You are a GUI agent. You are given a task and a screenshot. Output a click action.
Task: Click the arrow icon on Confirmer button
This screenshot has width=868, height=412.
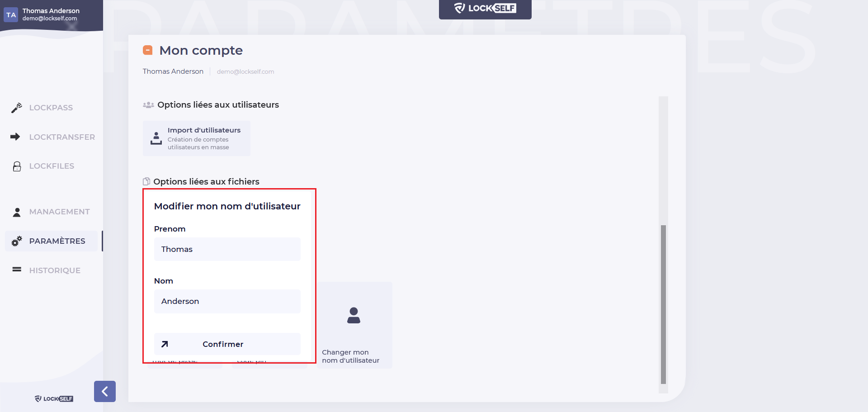click(x=165, y=344)
